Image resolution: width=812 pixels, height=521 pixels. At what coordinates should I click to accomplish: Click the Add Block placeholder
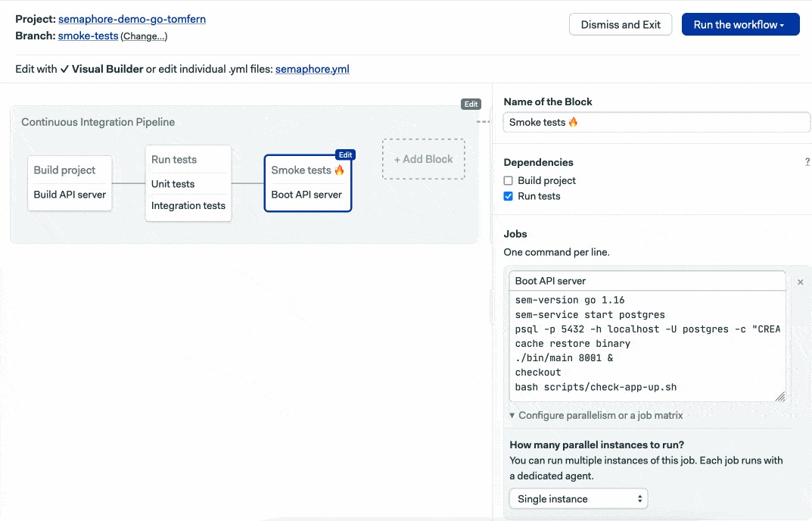(424, 159)
